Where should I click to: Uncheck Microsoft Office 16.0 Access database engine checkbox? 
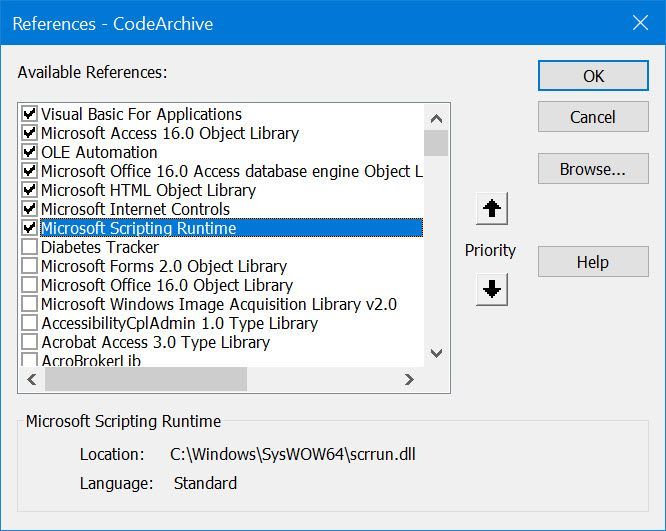(x=29, y=171)
